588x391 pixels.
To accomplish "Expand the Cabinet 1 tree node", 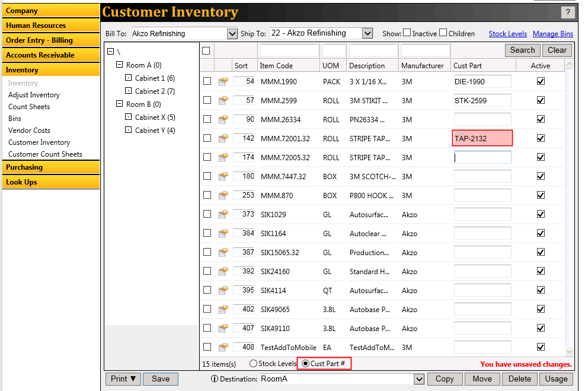I will 129,78.
